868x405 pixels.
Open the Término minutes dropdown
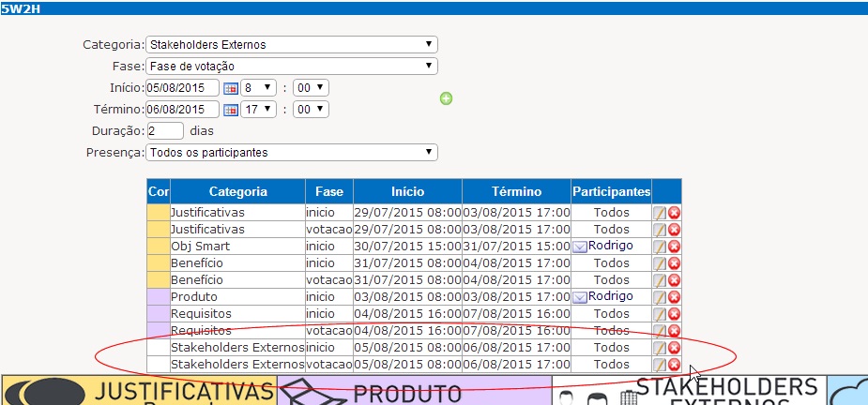point(310,109)
